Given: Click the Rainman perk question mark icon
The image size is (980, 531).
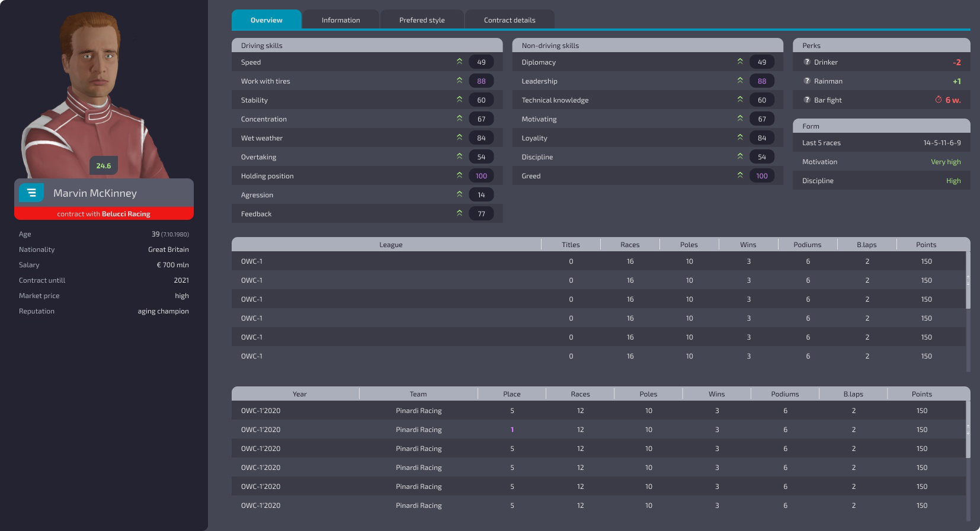Looking at the screenshot, I should (x=806, y=81).
